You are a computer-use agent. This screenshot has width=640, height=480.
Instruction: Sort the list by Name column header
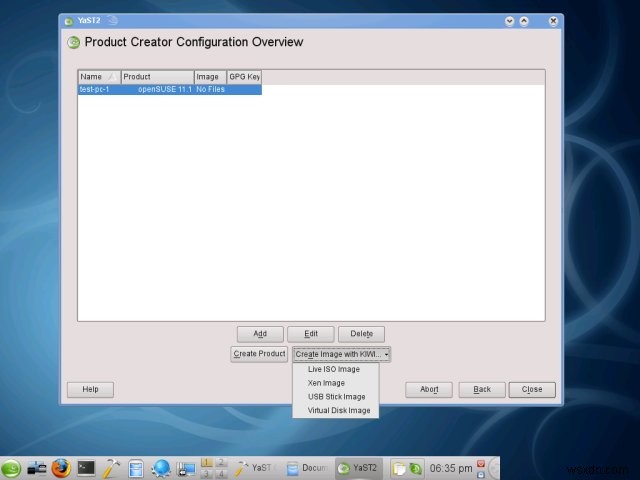98,76
